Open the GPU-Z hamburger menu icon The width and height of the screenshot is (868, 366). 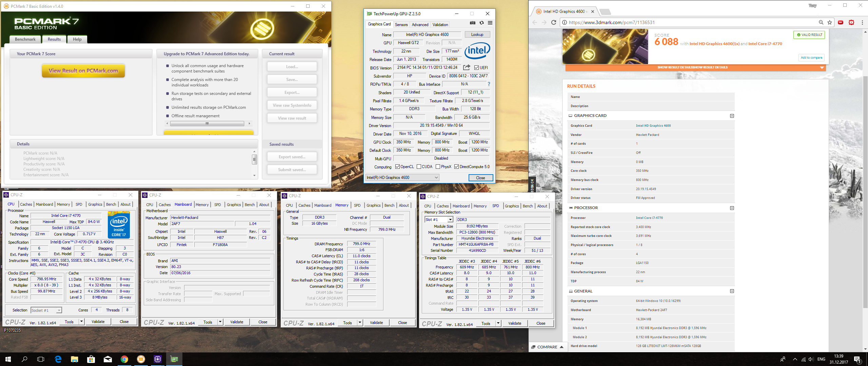(x=490, y=23)
